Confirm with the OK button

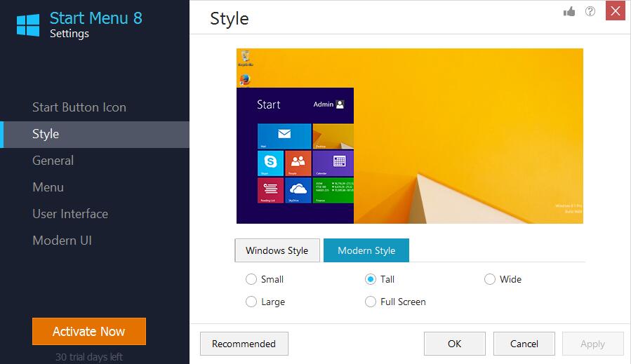coord(455,344)
